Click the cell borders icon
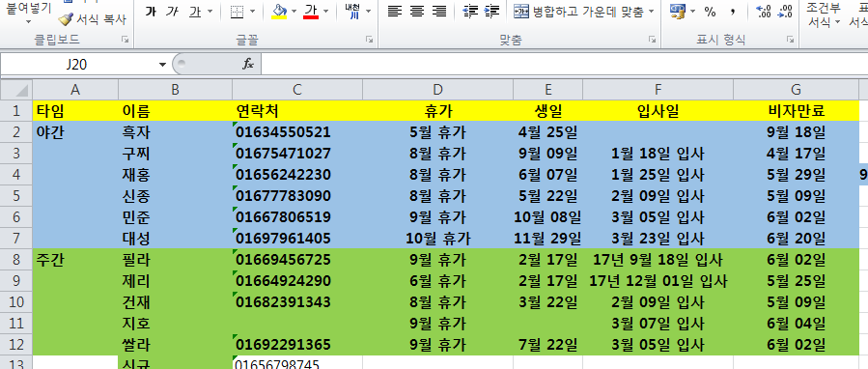The image size is (868, 369). coord(237,11)
